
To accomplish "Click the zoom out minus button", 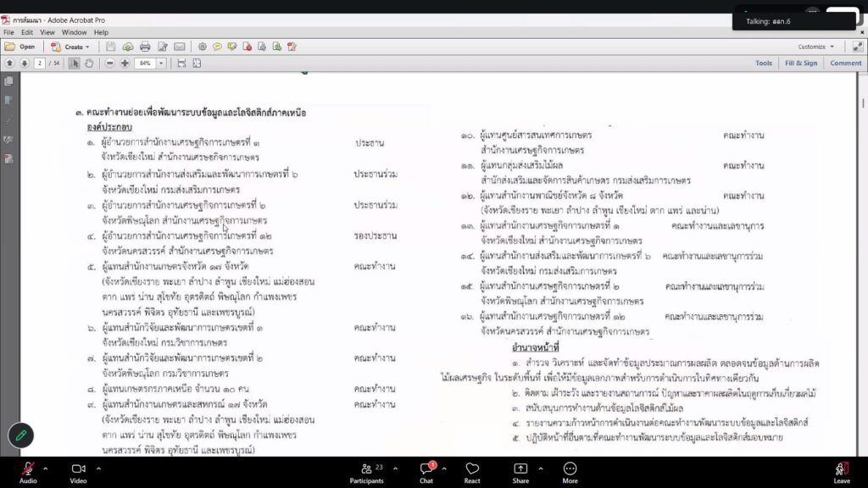I will 109,63.
